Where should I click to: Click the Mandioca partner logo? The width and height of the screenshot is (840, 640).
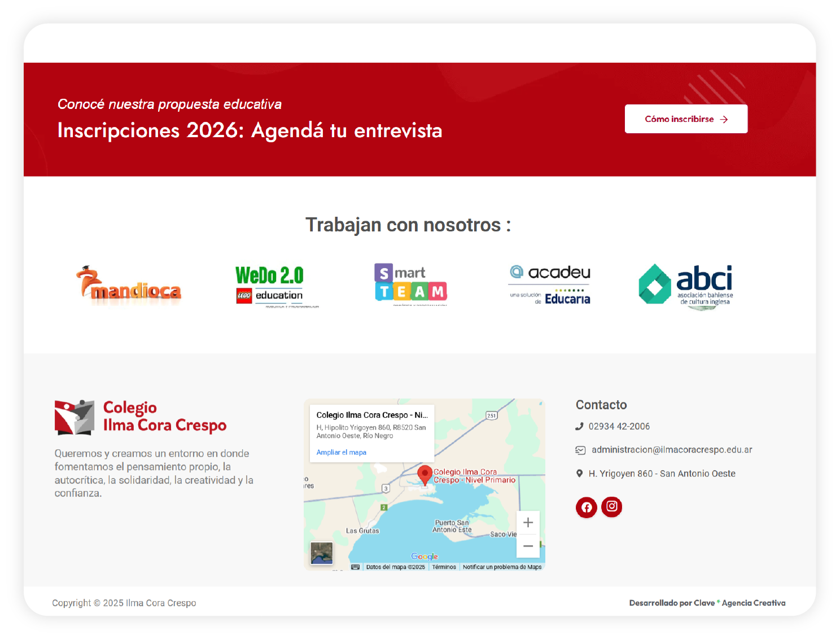tap(129, 286)
